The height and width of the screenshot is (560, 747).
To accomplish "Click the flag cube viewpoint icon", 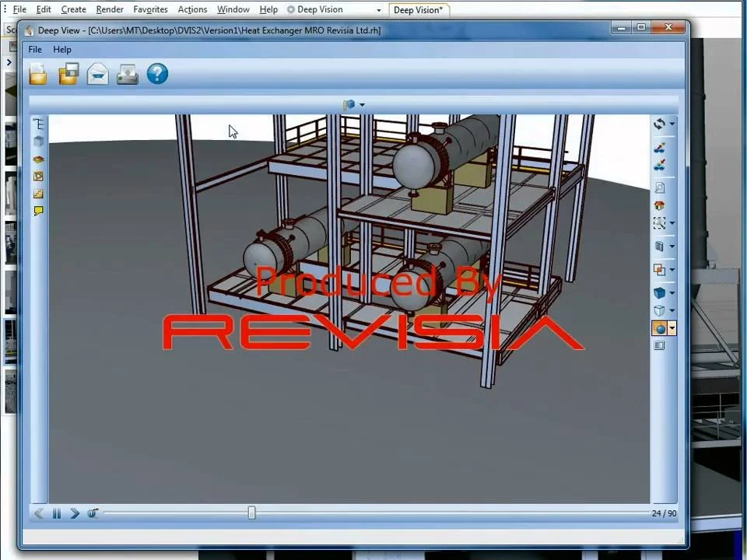I will 349,104.
